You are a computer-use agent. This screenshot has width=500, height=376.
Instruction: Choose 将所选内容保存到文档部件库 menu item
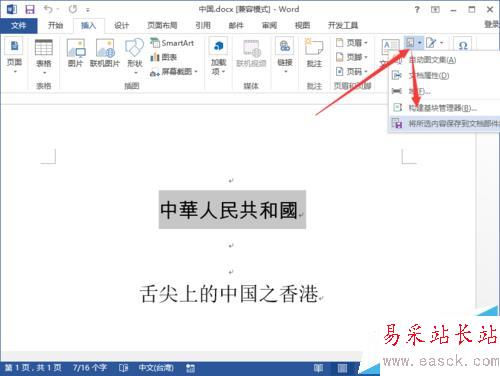click(x=445, y=124)
